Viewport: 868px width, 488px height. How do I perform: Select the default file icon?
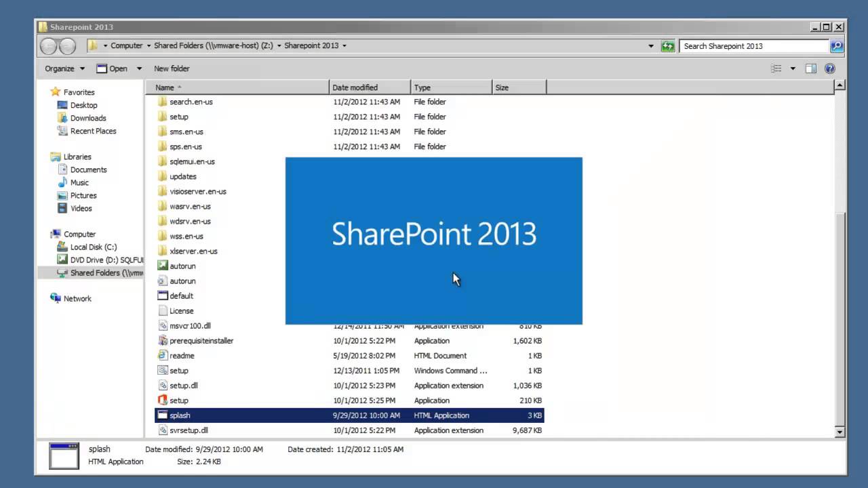162,296
